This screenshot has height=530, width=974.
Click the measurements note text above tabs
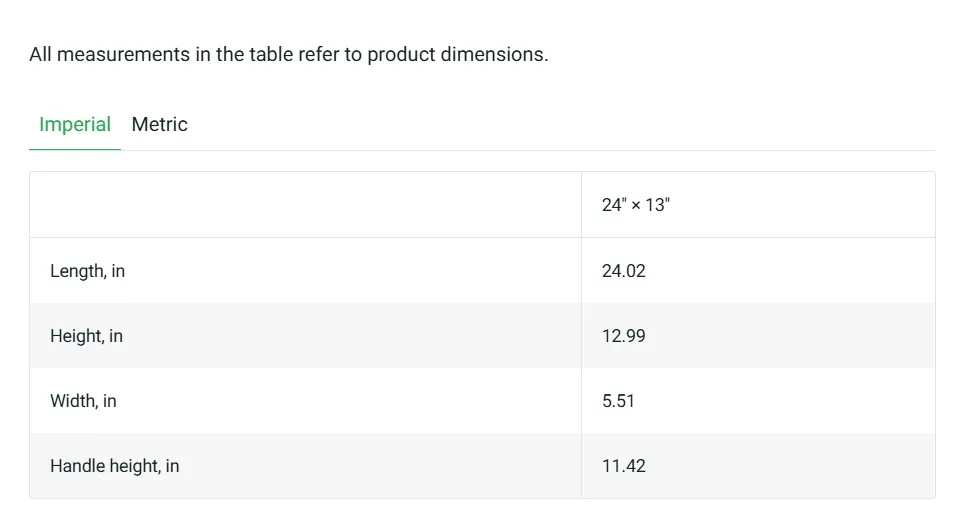289,55
